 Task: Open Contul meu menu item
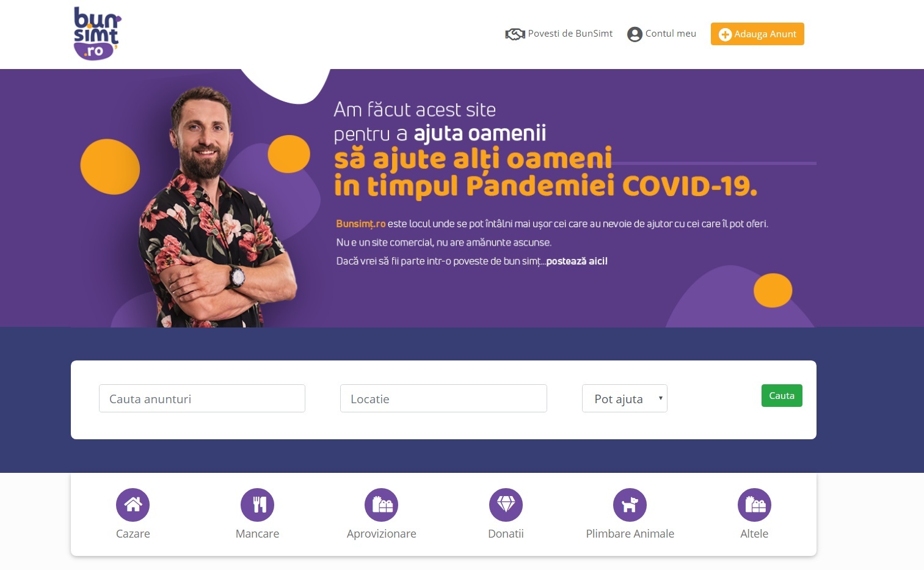pos(671,34)
